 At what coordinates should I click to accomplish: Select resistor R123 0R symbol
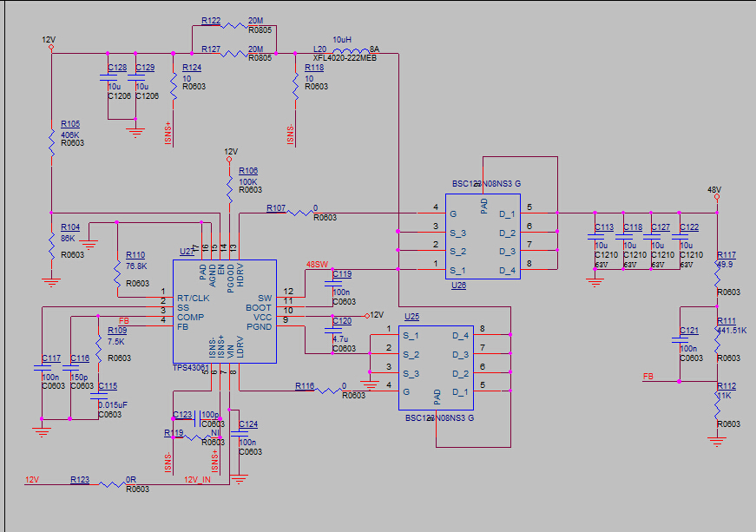pos(112,483)
